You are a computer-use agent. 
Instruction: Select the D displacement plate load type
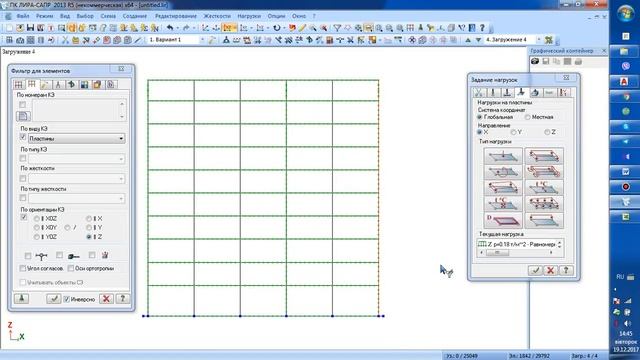tap(503, 220)
